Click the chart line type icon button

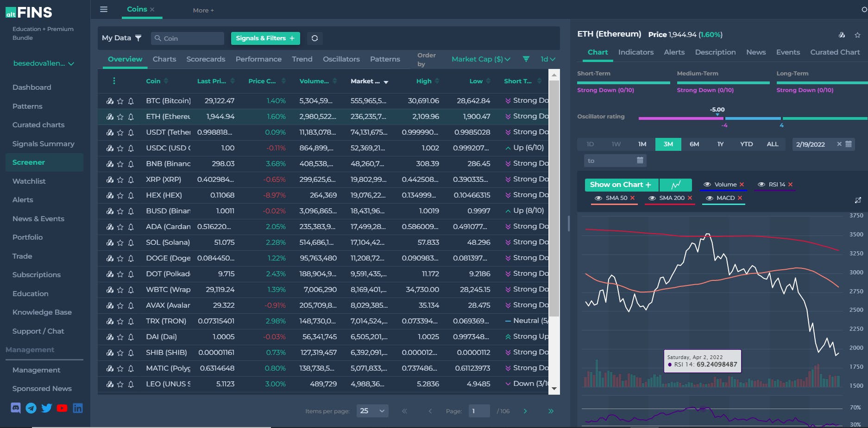pyautogui.click(x=676, y=185)
